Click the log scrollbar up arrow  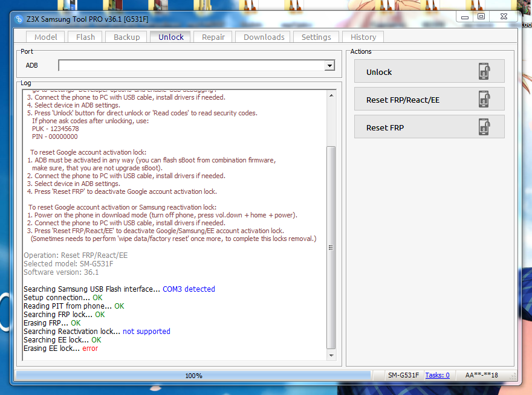tap(331, 95)
